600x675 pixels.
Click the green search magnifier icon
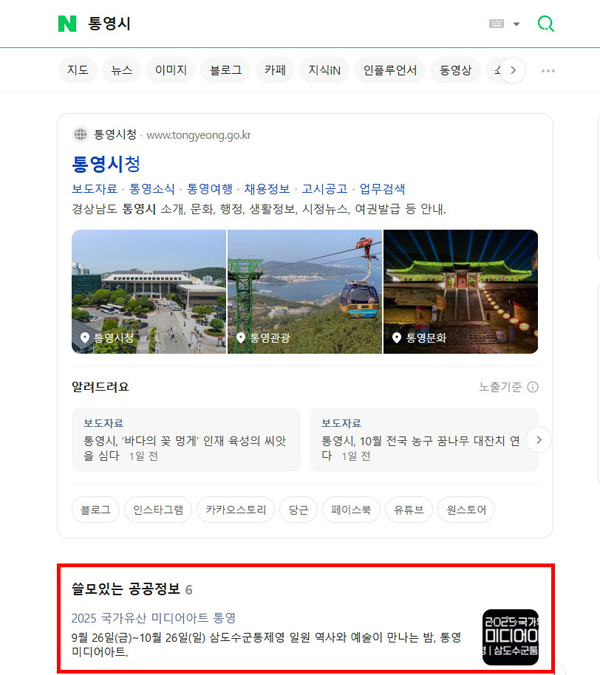546,24
